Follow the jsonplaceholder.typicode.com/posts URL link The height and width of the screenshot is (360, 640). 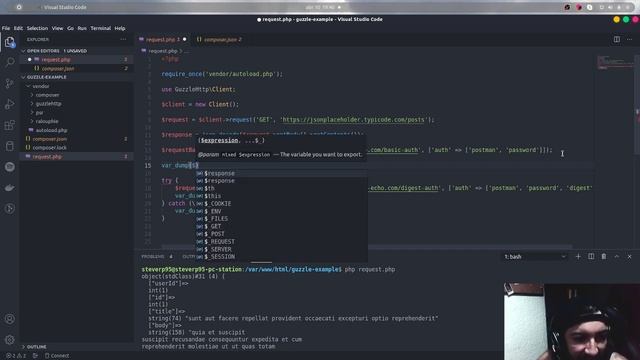353,120
